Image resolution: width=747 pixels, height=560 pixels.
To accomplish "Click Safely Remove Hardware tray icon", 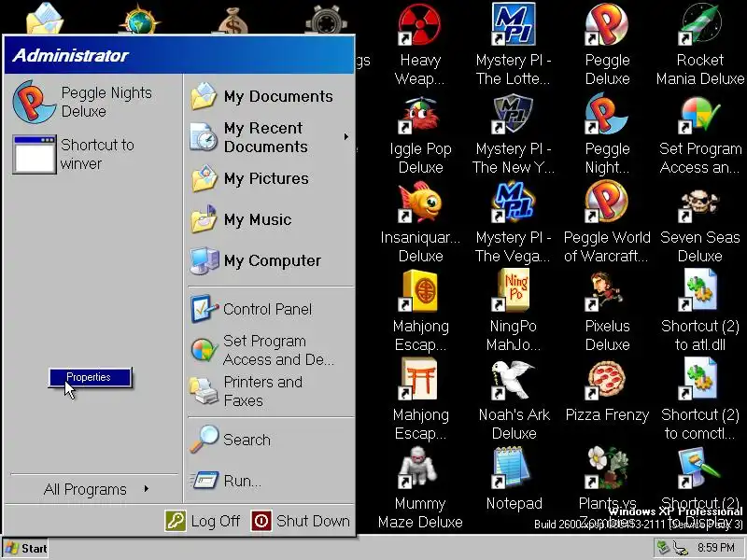I will pos(663,548).
